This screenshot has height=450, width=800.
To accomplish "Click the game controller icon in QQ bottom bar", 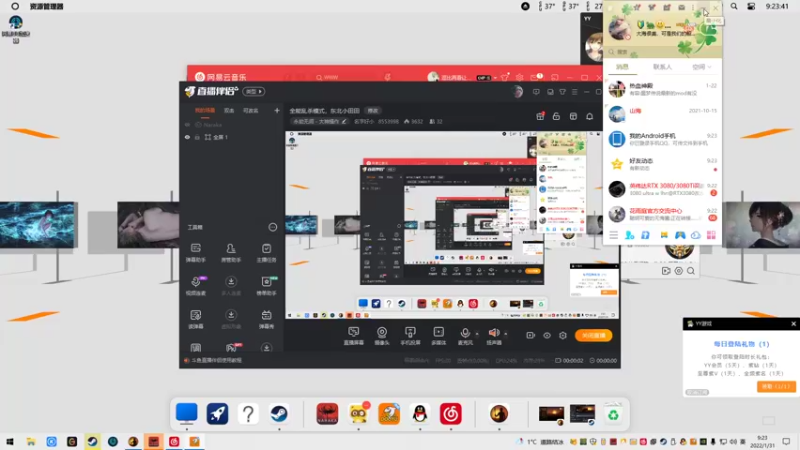I will tap(680, 235).
